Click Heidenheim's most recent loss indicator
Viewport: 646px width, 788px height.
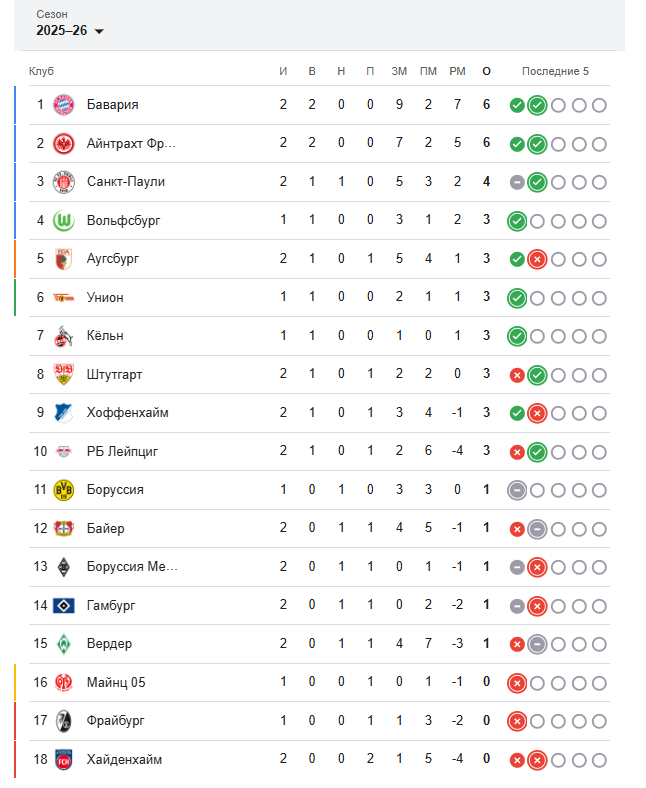[537, 760]
